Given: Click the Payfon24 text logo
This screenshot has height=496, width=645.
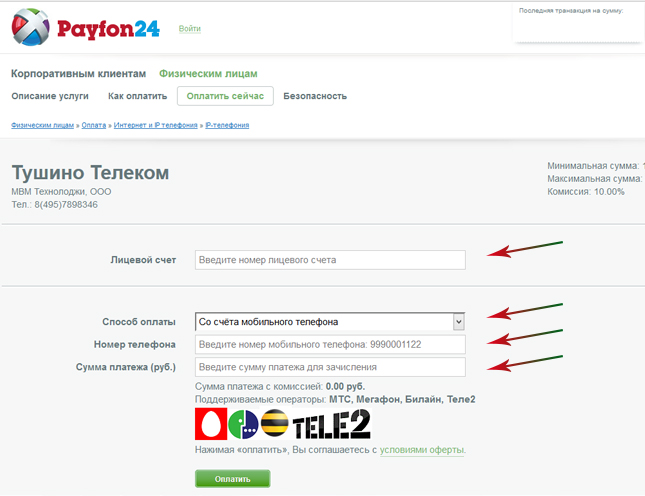Looking at the screenshot, I should pyautogui.click(x=108, y=29).
